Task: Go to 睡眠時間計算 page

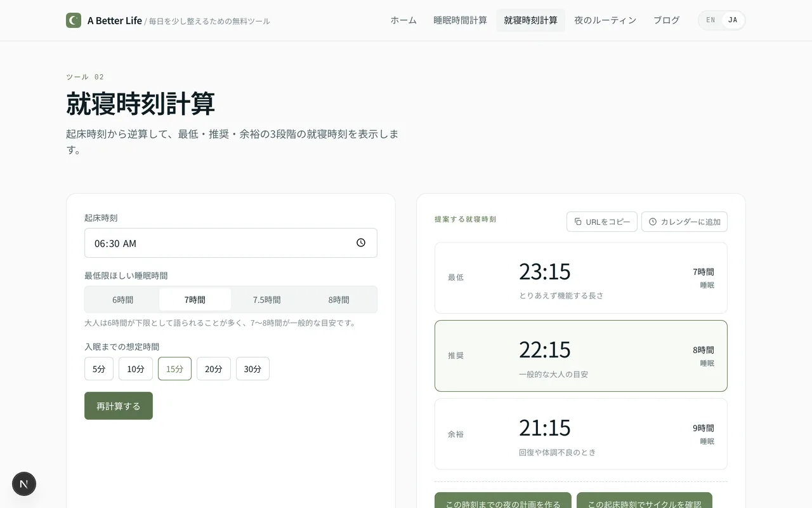Action: pos(461,20)
